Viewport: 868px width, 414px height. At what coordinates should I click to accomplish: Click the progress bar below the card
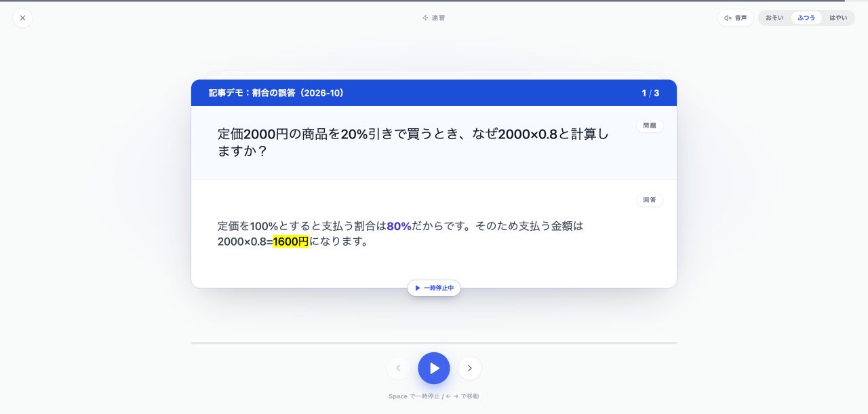(x=434, y=343)
